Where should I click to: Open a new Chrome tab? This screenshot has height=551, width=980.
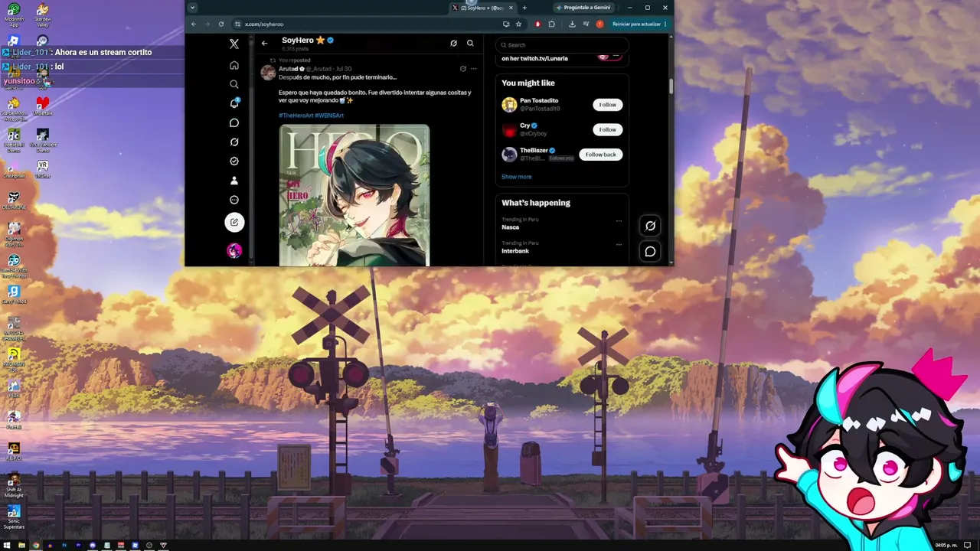point(524,8)
